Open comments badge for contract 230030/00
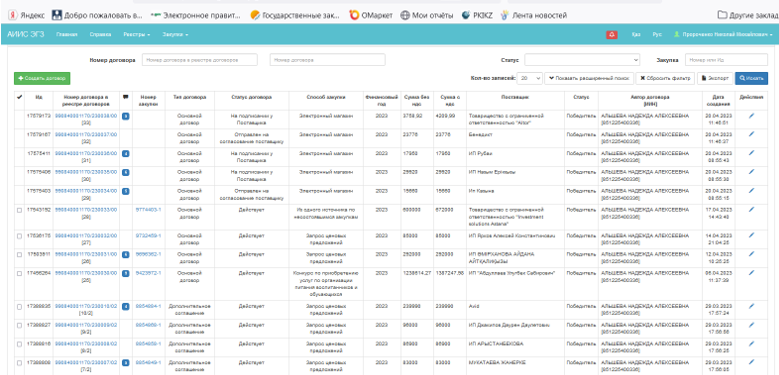Image resolution: width=779 pixels, height=375 pixels. (126, 274)
